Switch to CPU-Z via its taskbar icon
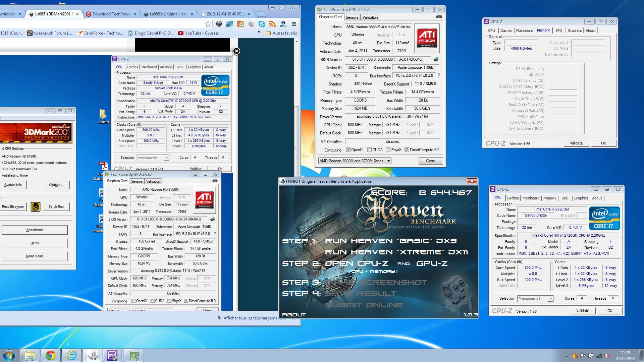Screen dimensions: 644x362 112,355
